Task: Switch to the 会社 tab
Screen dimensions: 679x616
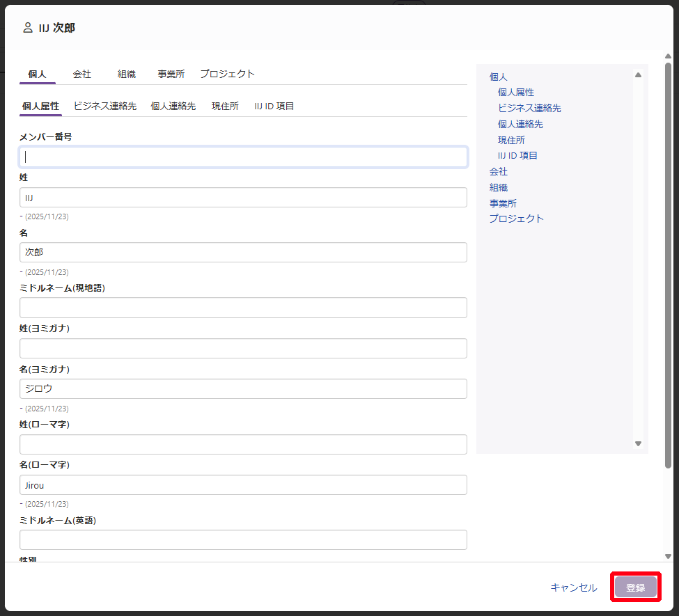Action: [82, 74]
